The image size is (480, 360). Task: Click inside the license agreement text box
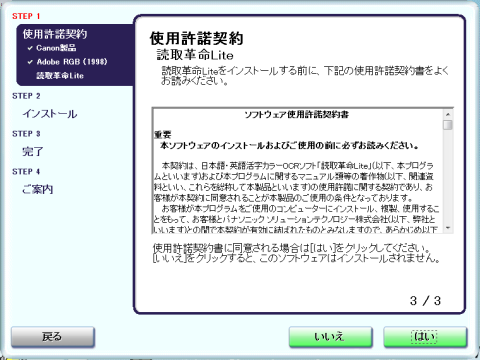click(x=298, y=170)
